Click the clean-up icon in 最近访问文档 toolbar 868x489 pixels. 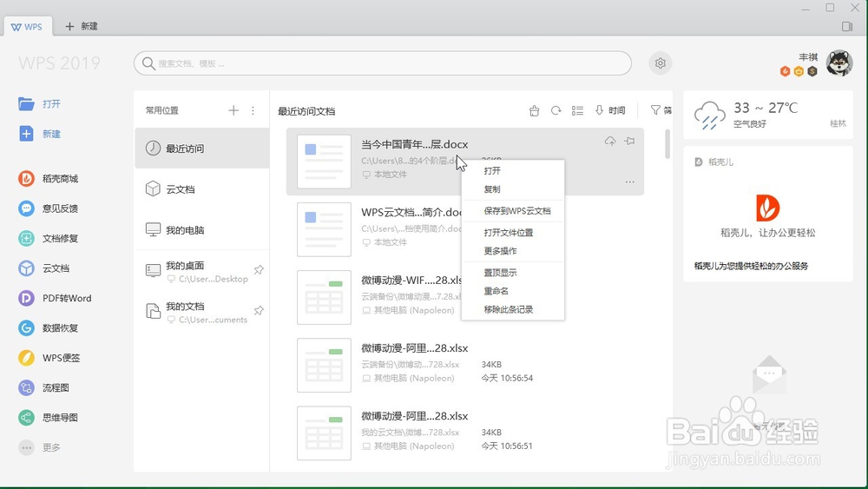coord(534,111)
